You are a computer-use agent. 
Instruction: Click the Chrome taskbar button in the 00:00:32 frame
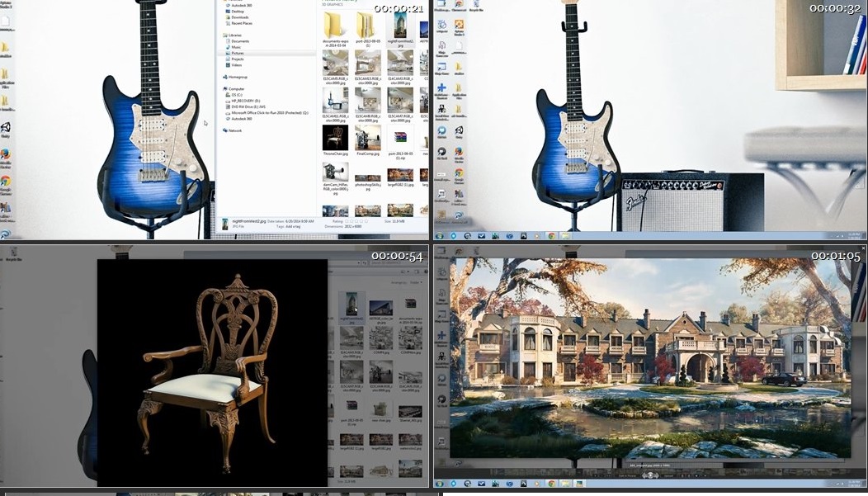[551, 236]
